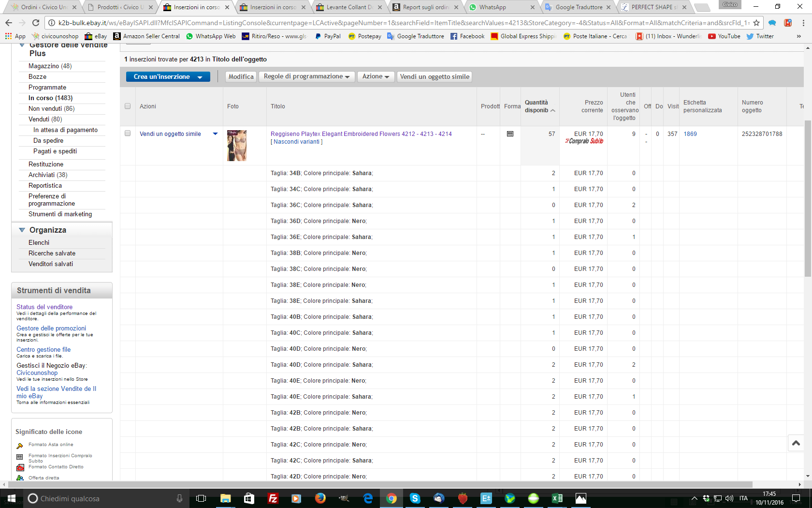Open Windows Start menu
Image resolution: width=812 pixels, height=508 pixels.
pos(12,498)
